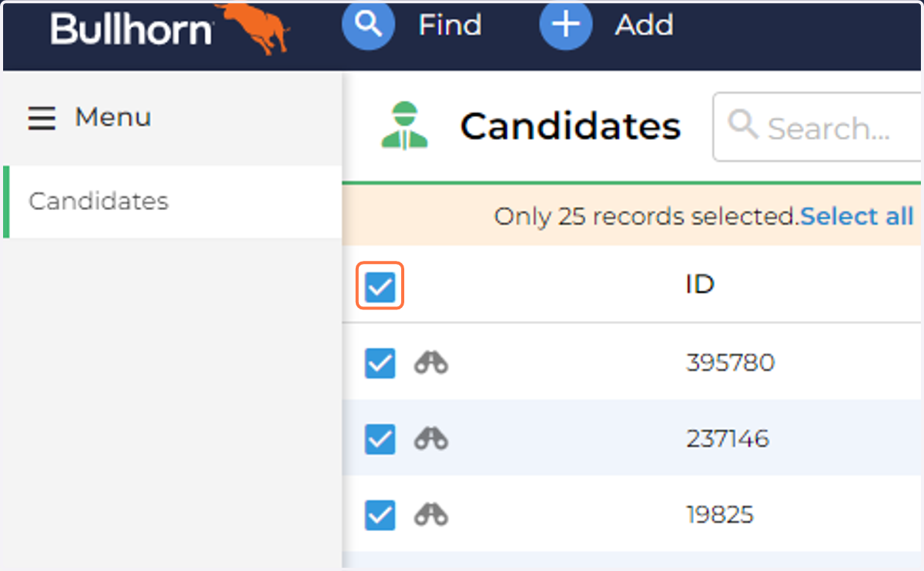Viewport: 924px width, 571px height.
Task: Click the ID column header
Action: pos(700,285)
